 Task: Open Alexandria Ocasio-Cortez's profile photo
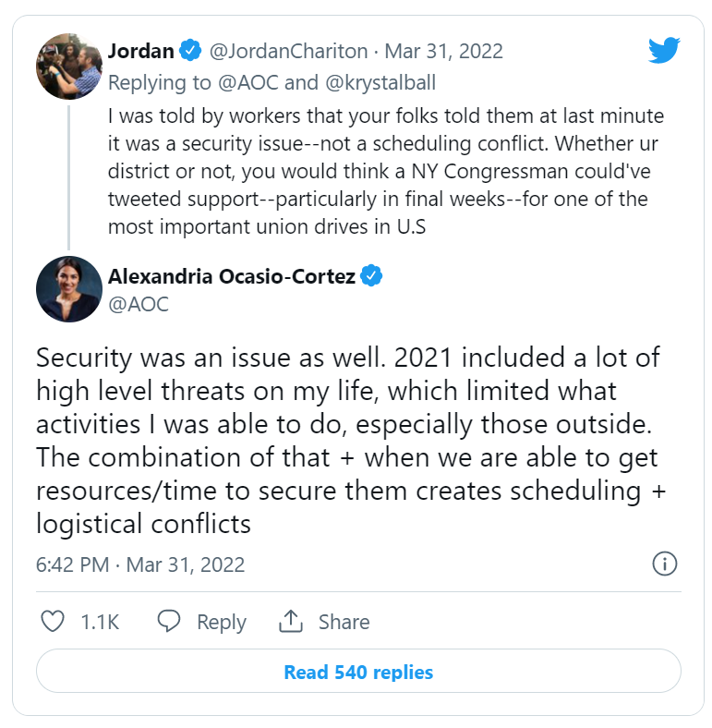(68, 289)
